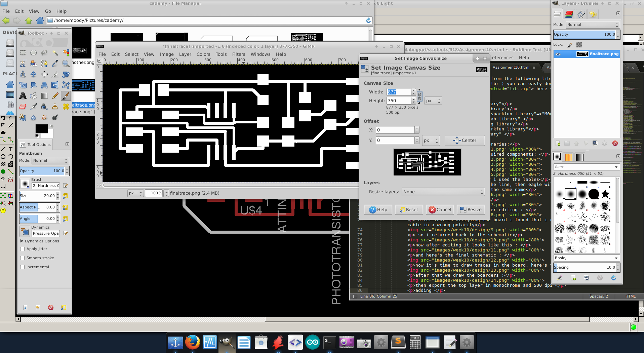Toggle visibility eye of finaltrace.png layer
Image resolution: width=644 pixels, height=353 pixels.
(558, 54)
